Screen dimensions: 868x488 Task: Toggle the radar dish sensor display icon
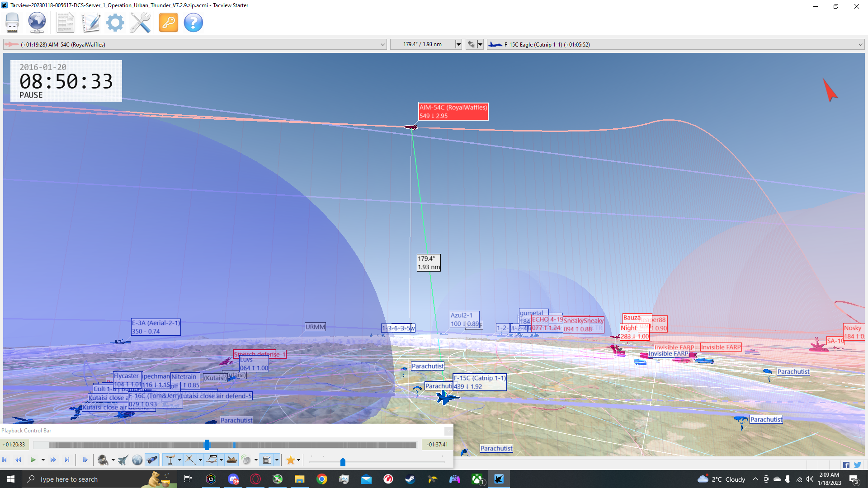tap(246, 460)
